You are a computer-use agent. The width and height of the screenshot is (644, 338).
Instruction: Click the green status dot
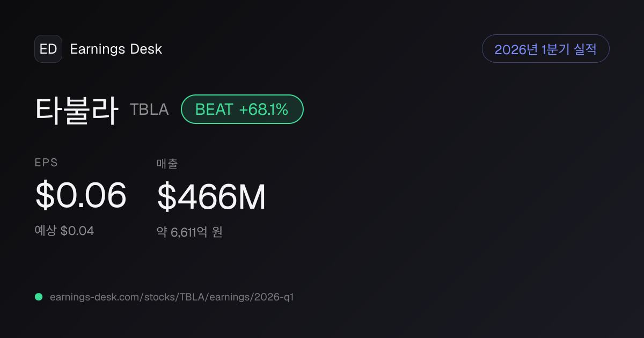point(39,297)
